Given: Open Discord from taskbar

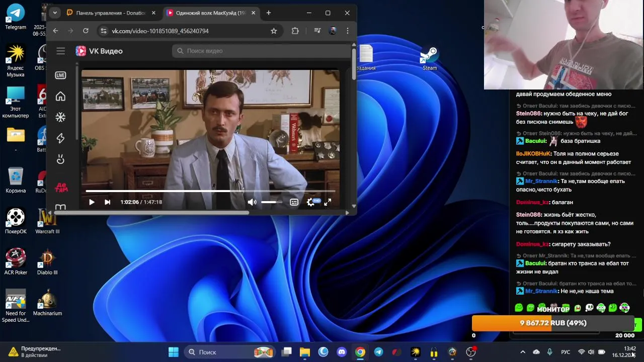Looking at the screenshot, I should pos(342,352).
